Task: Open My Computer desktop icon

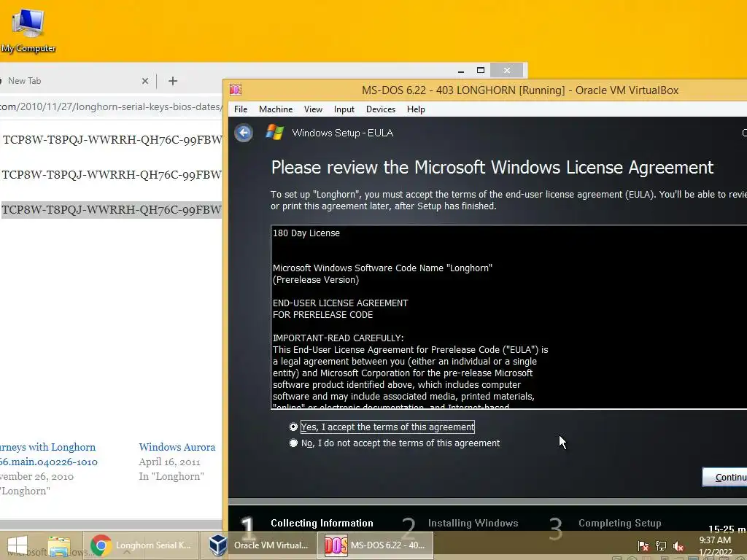Action: [28, 29]
